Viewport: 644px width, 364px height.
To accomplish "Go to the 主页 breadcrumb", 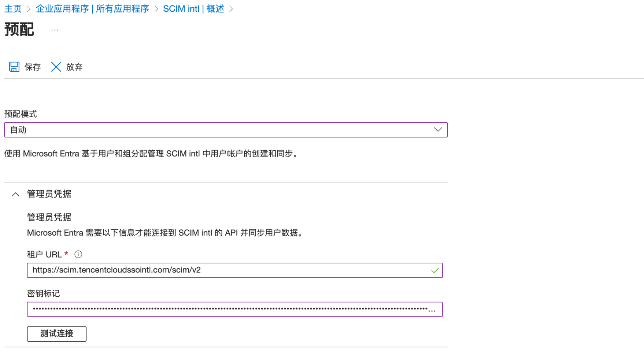I will click(13, 9).
